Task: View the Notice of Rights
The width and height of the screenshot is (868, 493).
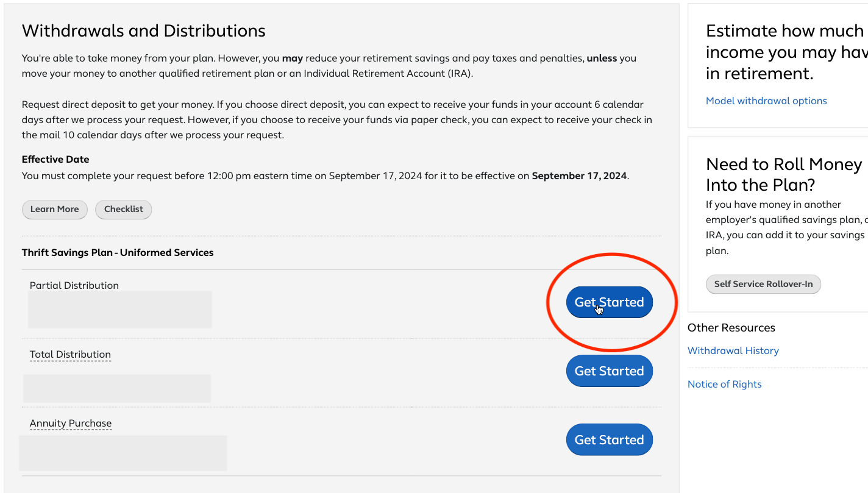Action: (725, 384)
